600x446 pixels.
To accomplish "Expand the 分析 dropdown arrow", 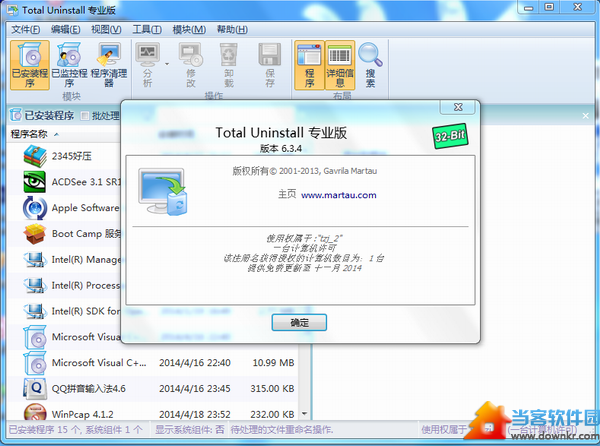I will [167, 64].
